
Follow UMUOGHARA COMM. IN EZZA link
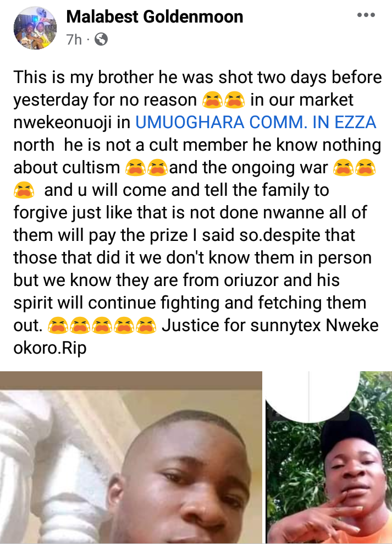click(256, 123)
